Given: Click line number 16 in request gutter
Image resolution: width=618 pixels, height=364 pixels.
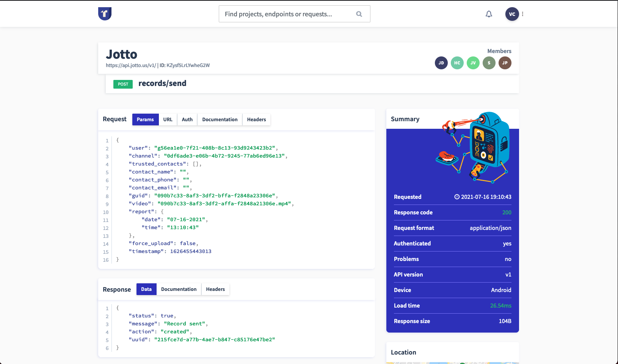Looking at the screenshot, I should pos(106,260).
